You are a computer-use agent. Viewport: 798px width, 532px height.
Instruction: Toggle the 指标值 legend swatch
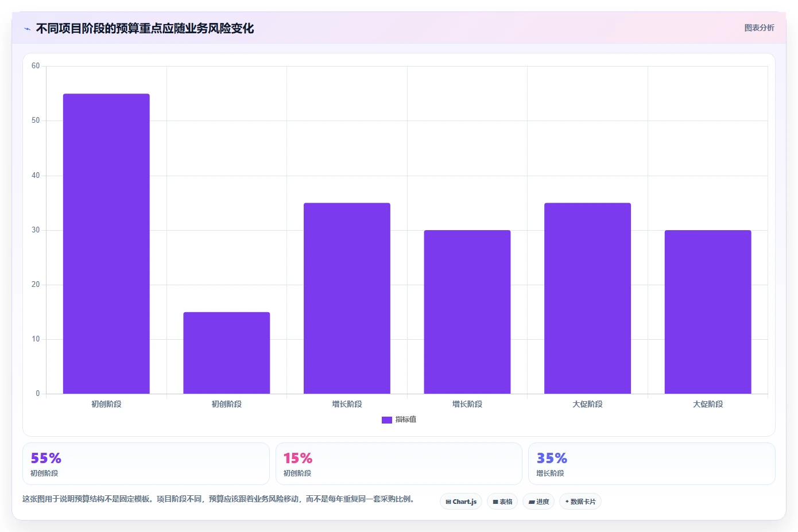387,420
